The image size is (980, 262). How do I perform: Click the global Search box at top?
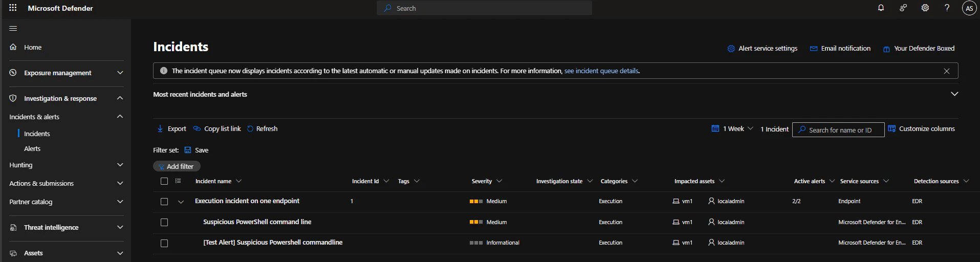[x=484, y=8]
